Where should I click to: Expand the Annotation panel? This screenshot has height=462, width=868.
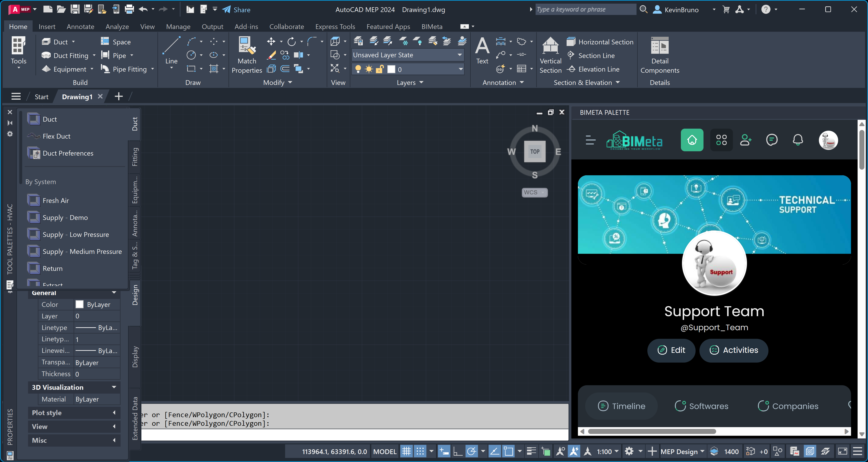click(x=503, y=83)
